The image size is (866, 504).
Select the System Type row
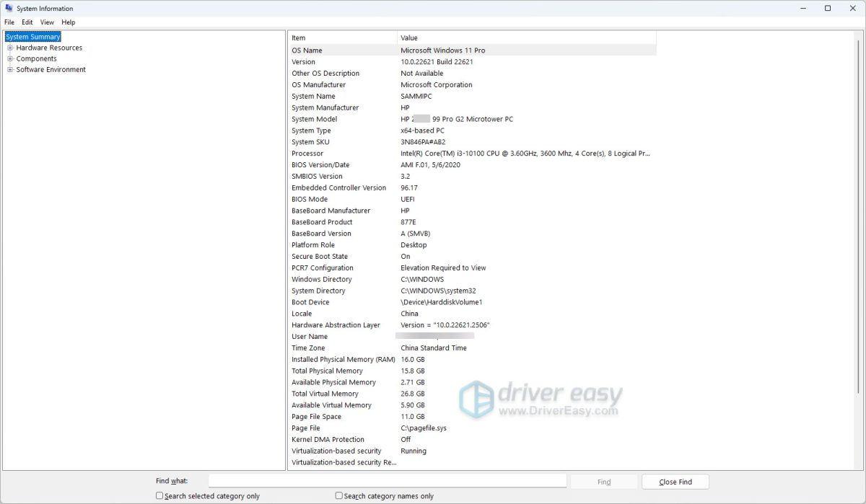click(473, 131)
